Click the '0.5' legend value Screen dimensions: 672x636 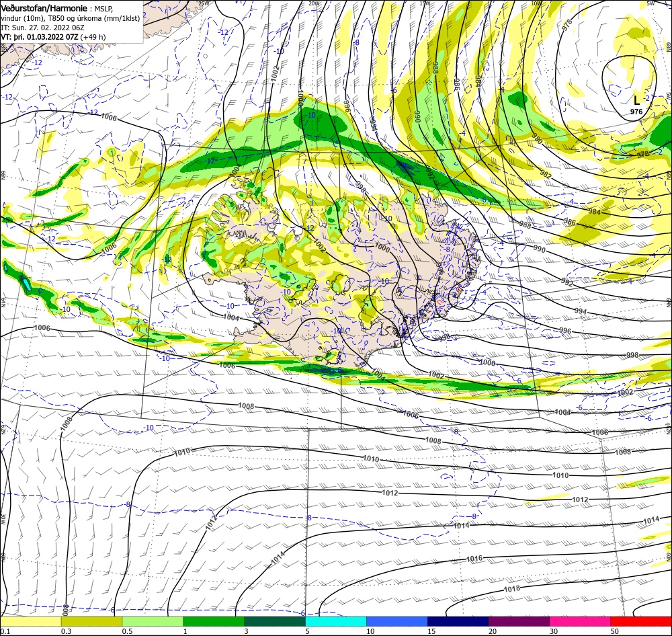(127, 631)
